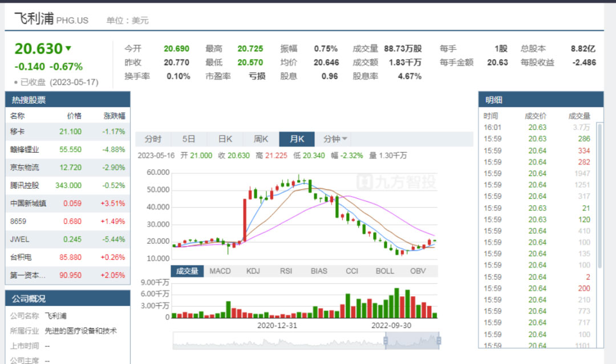Screen dimensions: 616x364
Task: Click the green down-arrow beside price 20.630
Action: pos(68,48)
